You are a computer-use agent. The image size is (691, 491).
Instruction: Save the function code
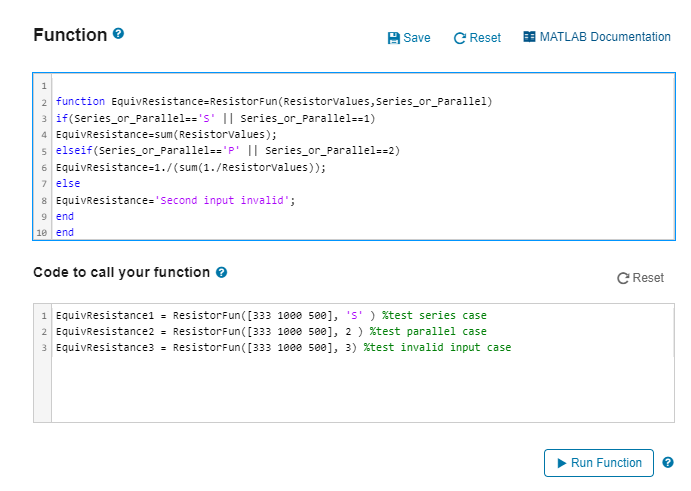[x=409, y=38]
